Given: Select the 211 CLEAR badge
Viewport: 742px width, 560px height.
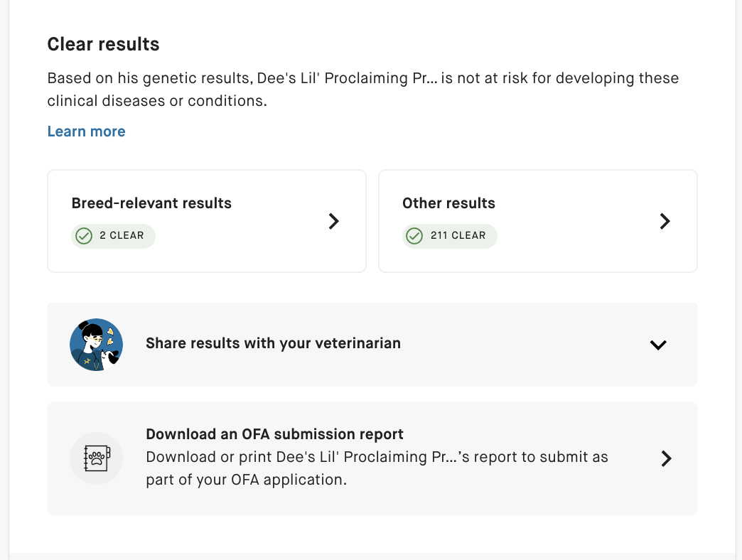Looking at the screenshot, I should pyautogui.click(x=450, y=236).
